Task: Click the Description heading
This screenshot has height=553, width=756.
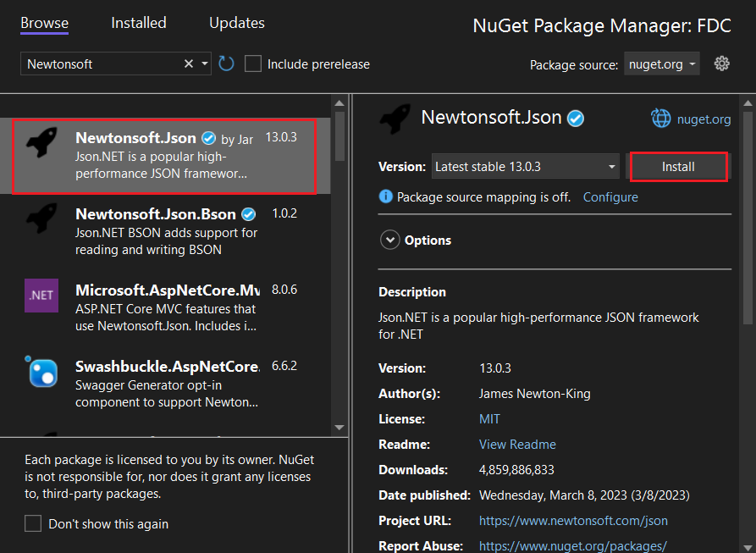Action: (412, 292)
